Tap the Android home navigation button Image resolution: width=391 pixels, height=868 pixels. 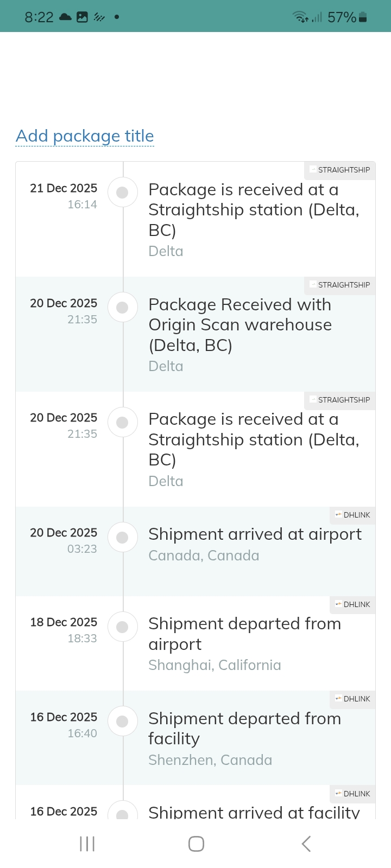(x=196, y=844)
